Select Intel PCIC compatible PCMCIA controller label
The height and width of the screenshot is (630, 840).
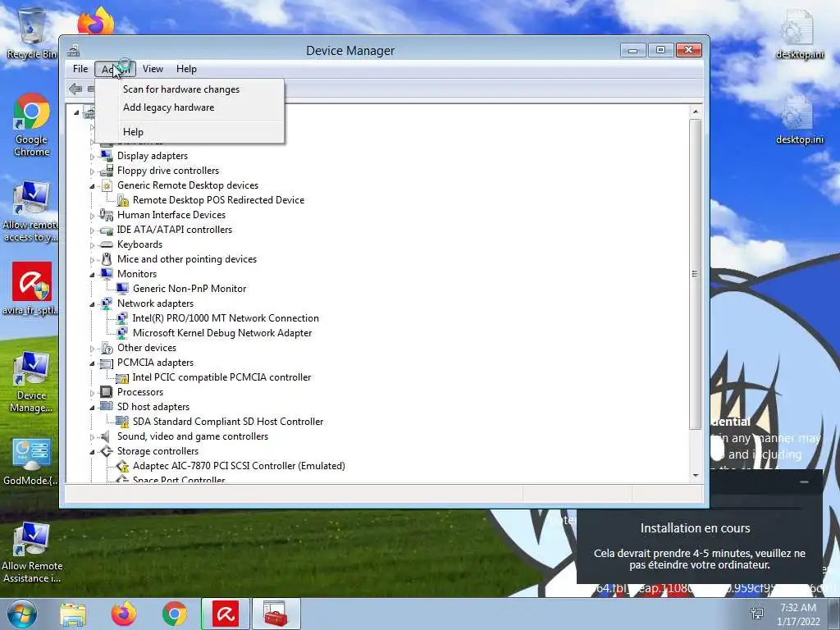tap(221, 377)
